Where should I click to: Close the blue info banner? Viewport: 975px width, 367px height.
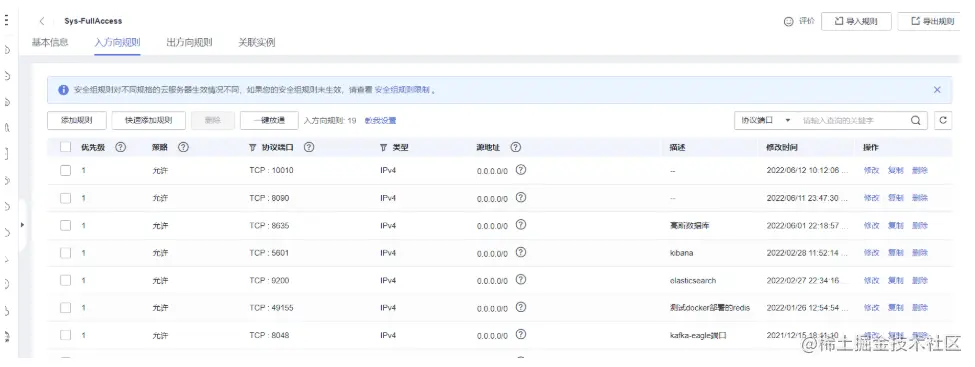point(937,90)
